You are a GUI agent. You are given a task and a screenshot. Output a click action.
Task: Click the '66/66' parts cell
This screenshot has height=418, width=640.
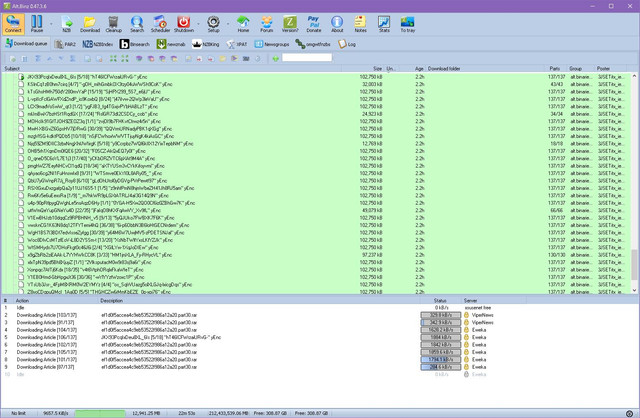pos(557,210)
